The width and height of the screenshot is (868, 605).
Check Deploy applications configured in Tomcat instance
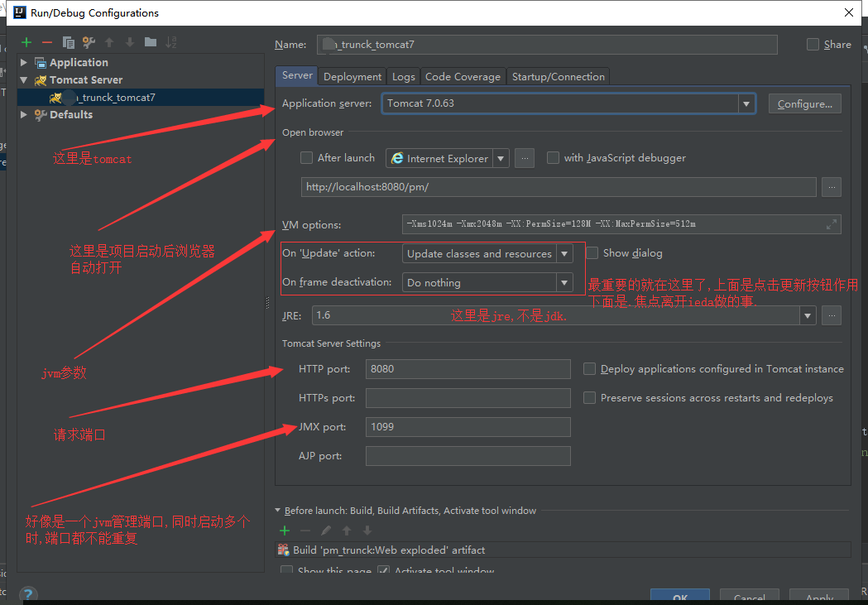coord(589,368)
